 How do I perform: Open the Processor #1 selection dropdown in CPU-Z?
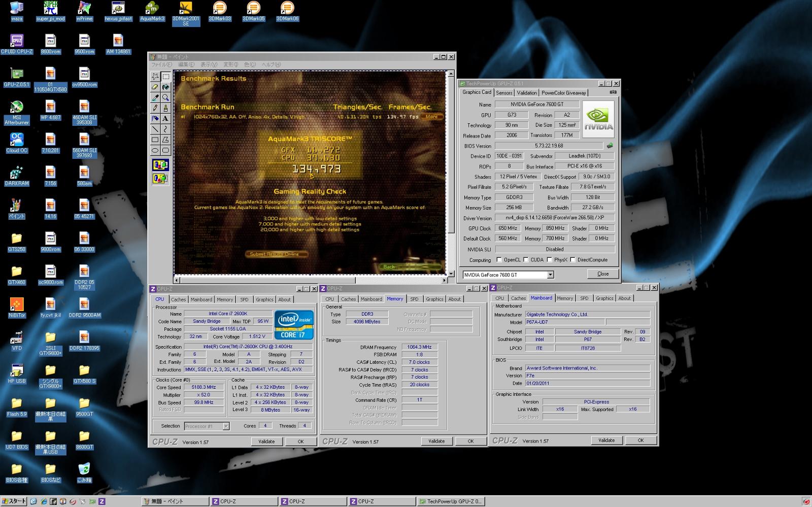(226, 426)
